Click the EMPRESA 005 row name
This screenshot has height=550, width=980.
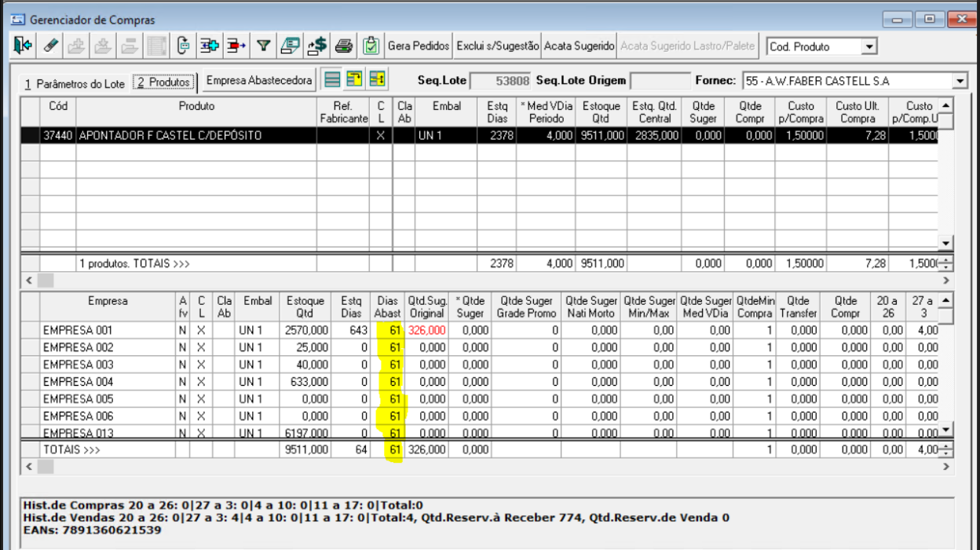(x=79, y=399)
